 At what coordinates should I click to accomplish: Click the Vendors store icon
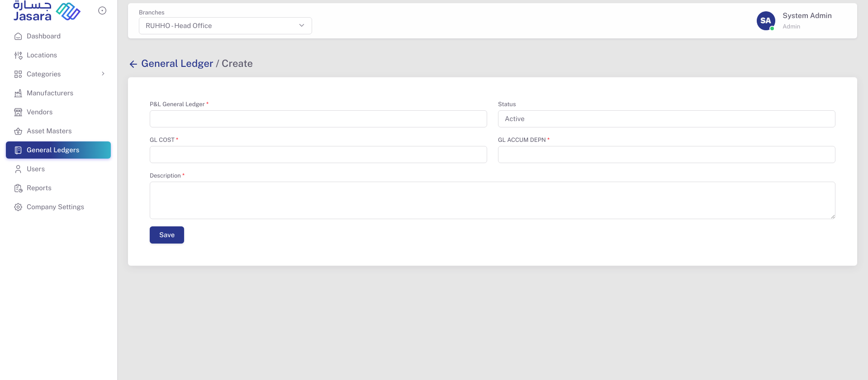18,112
